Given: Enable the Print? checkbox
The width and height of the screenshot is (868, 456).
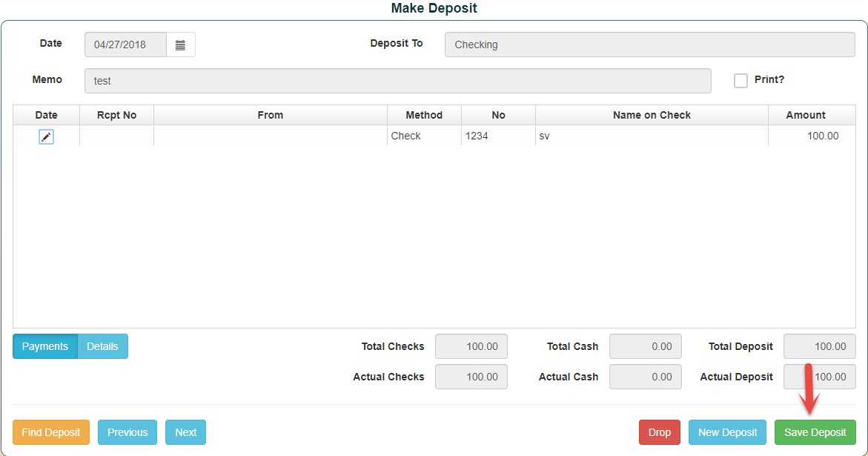Looking at the screenshot, I should (741, 81).
